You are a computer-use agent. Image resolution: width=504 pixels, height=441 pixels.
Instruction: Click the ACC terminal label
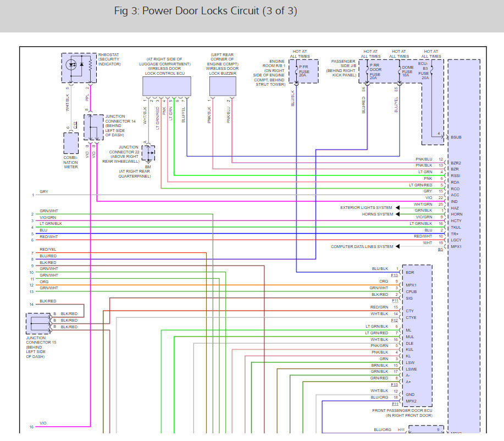tap(455, 195)
